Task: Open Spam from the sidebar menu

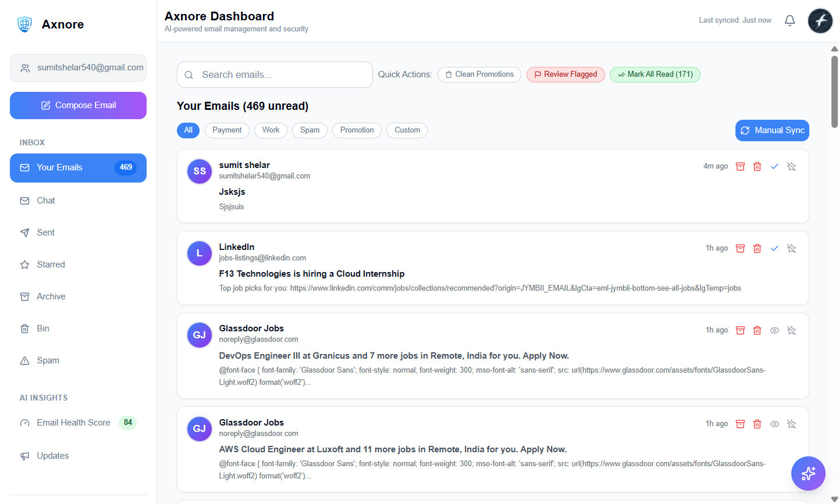Action: pyautogui.click(x=47, y=360)
